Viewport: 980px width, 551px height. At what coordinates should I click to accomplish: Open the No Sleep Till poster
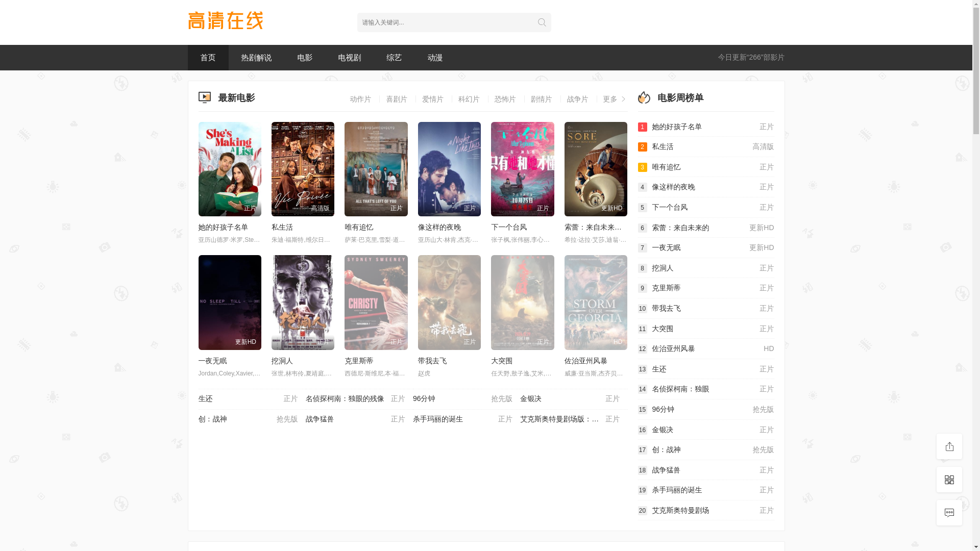(230, 303)
